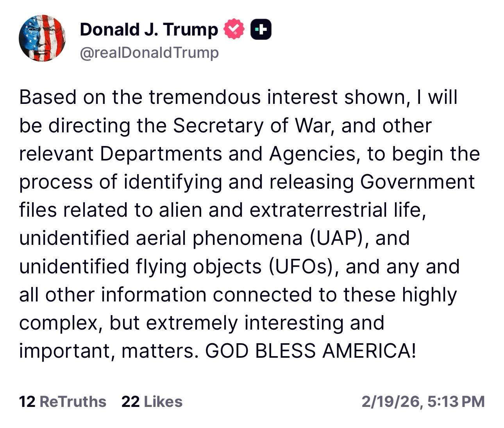Viewport: 504px width, 428px height.
Task: Open the Donald J. Trump display name
Action: (148, 29)
